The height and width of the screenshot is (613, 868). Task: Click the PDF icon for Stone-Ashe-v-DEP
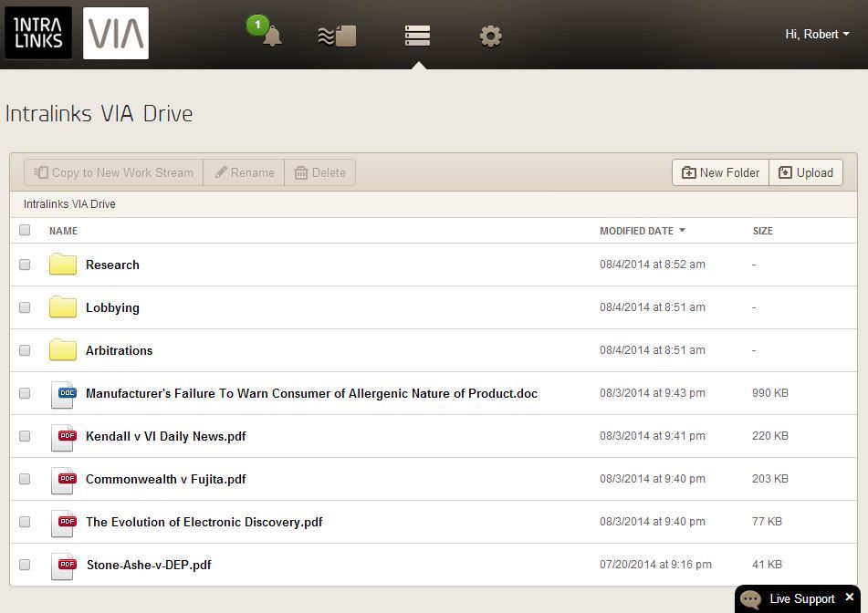pyautogui.click(x=63, y=566)
